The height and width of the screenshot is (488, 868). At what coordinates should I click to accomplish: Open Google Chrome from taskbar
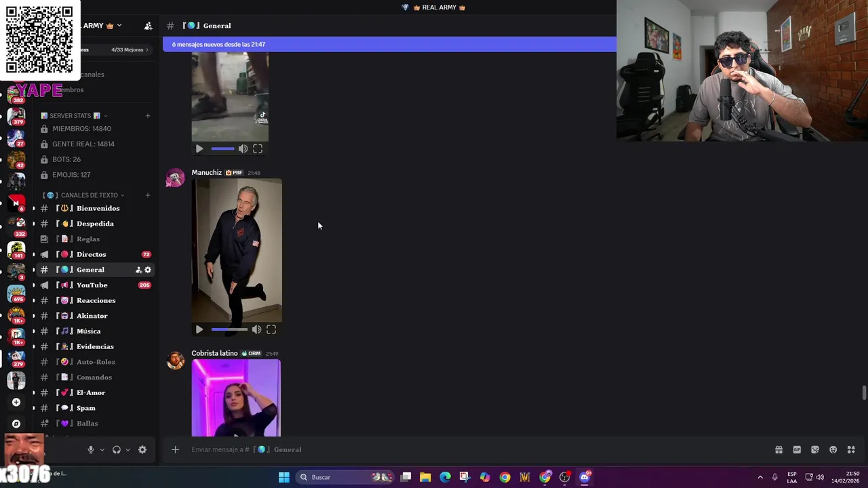point(505,477)
